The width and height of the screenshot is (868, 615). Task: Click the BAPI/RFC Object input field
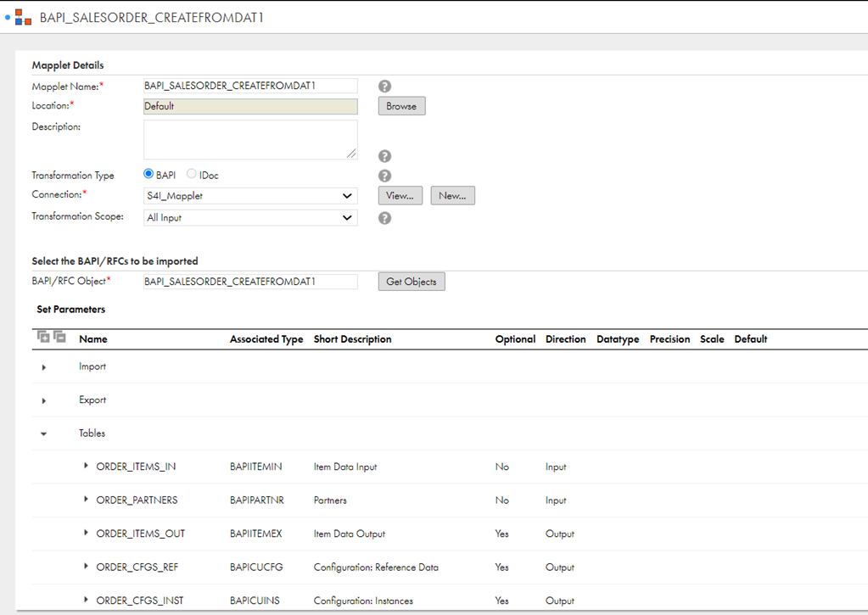point(250,282)
